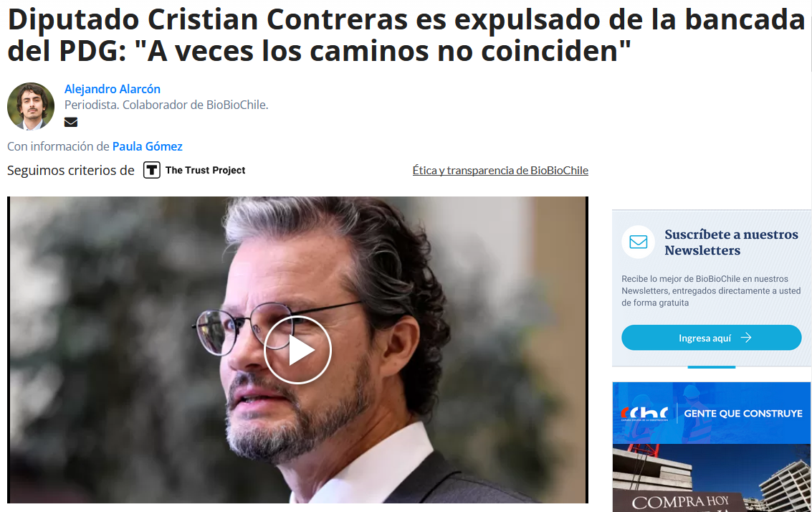Click Alejandro Alarcón's profile photo

point(31,105)
